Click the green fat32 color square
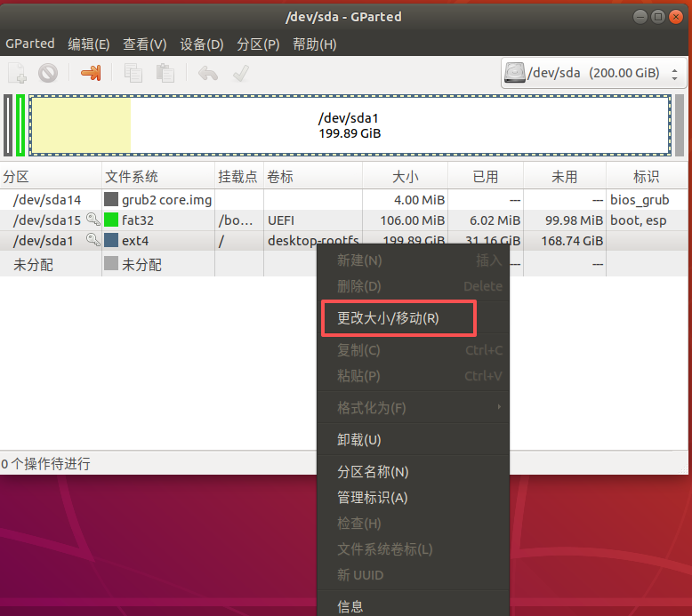 tap(111, 220)
